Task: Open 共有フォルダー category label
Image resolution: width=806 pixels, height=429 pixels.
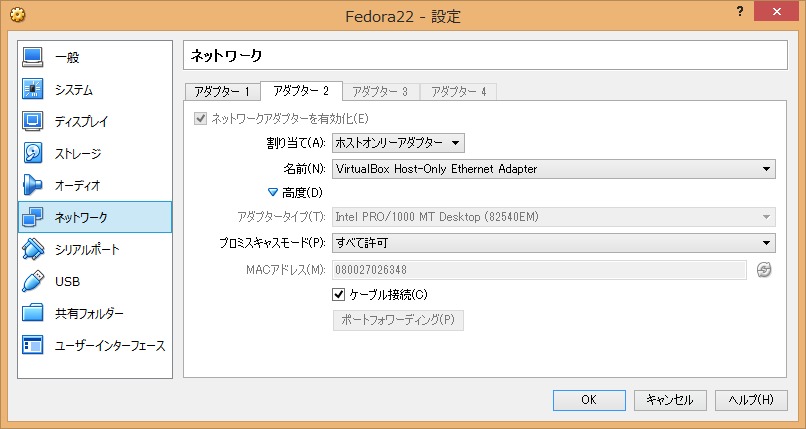Action: [89, 313]
